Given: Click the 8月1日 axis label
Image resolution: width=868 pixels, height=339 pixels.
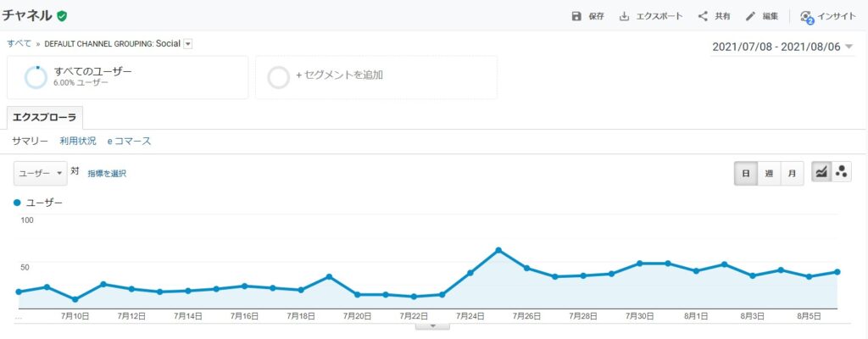Looking at the screenshot, I should pyautogui.click(x=696, y=316).
